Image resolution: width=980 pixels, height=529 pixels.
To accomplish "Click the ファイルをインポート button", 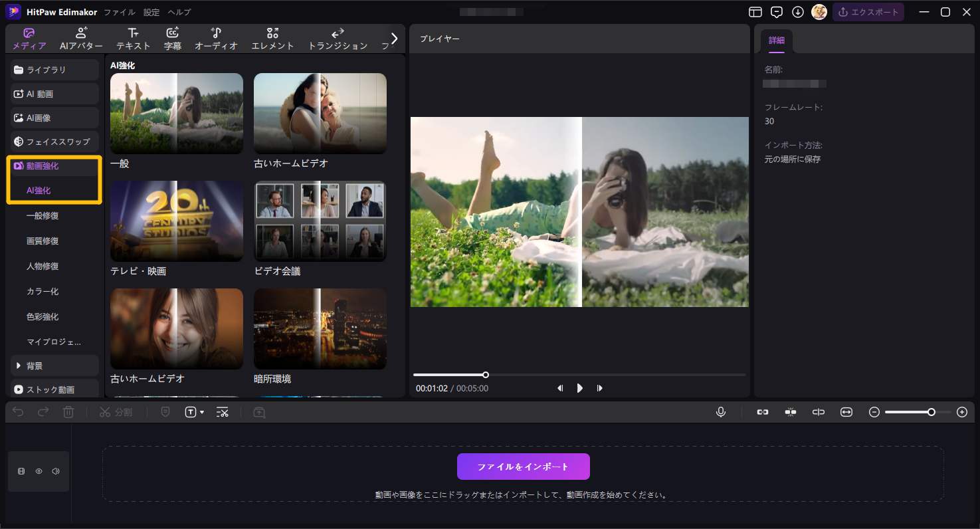I will (523, 467).
